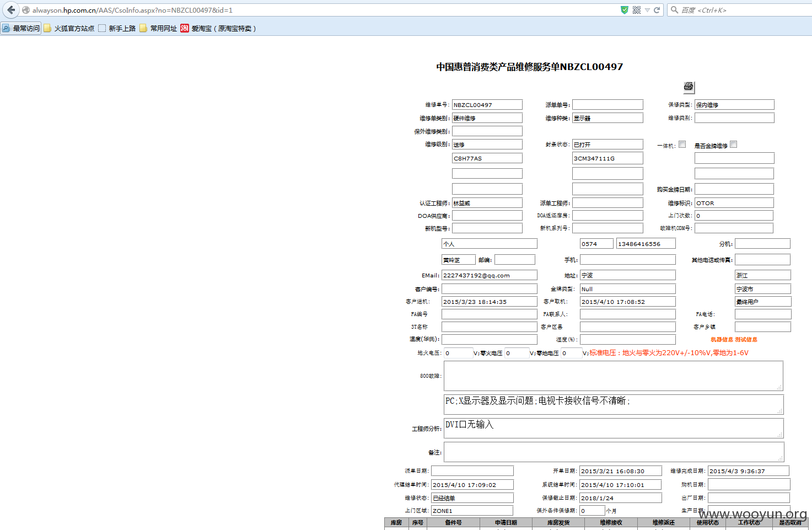812x530 pixels.
Task: Print the service order with printer icon
Action: (x=689, y=87)
